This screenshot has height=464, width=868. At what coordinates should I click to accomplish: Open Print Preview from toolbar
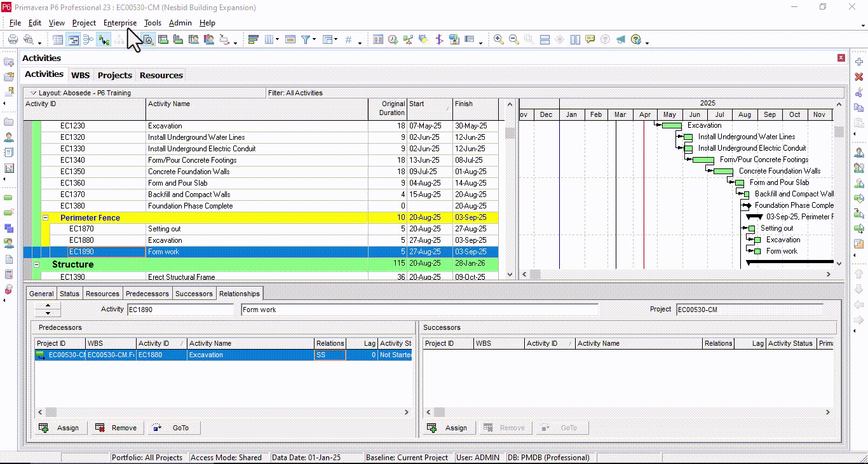pyautogui.click(x=28, y=39)
